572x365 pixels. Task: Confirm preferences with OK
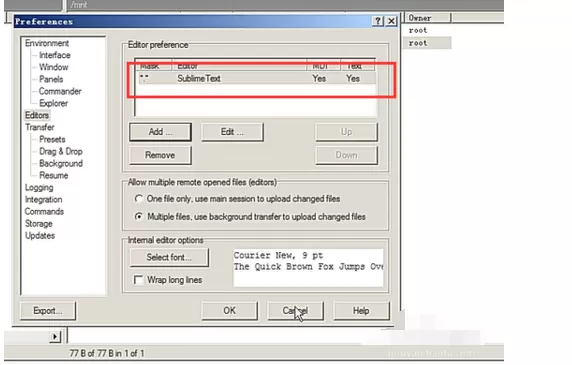[x=229, y=311]
